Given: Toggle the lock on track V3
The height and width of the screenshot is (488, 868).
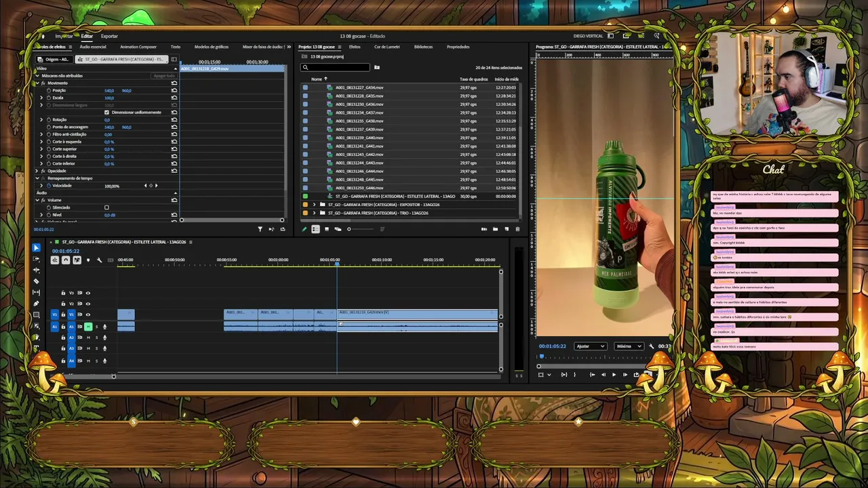Looking at the screenshot, I should [x=63, y=293].
